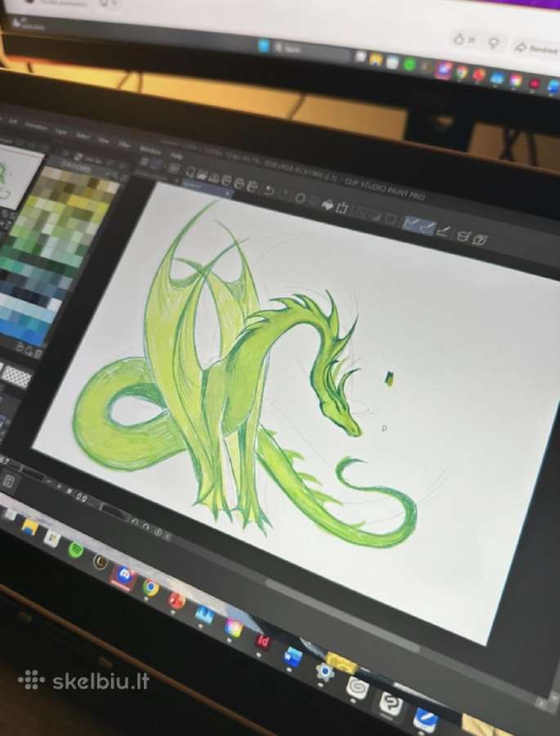Open Google Chrome from the tablet's taskbar
The height and width of the screenshot is (736, 560).
pos(150,586)
